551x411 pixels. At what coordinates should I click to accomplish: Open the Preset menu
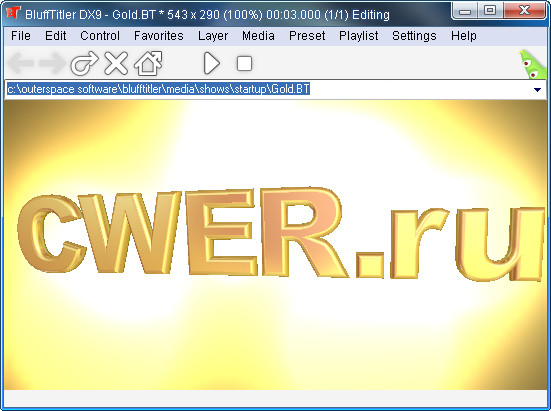tap(307, 36)
